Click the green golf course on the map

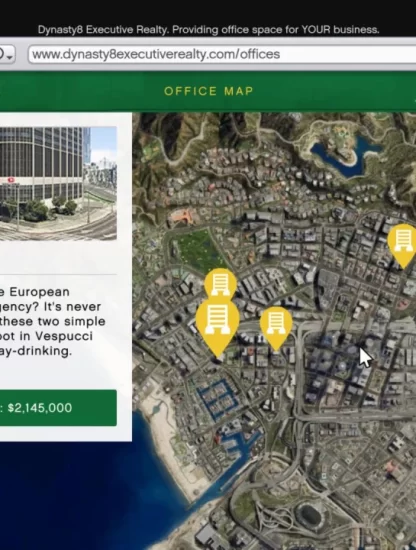pos(198,249)
